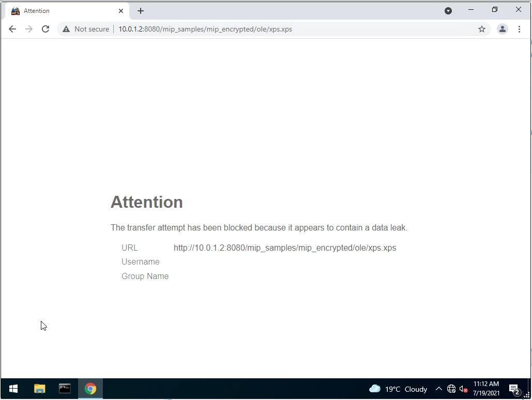Reload the current page

point(45,29)
